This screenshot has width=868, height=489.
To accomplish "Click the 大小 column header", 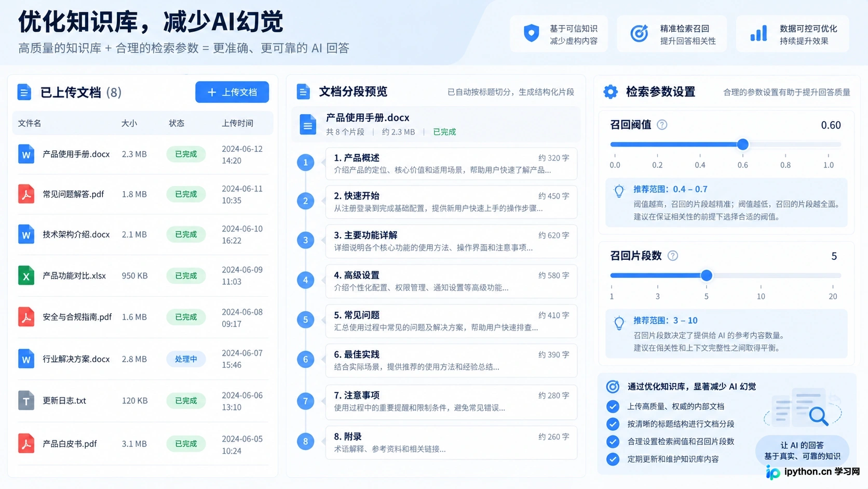I will coord(129,123).
